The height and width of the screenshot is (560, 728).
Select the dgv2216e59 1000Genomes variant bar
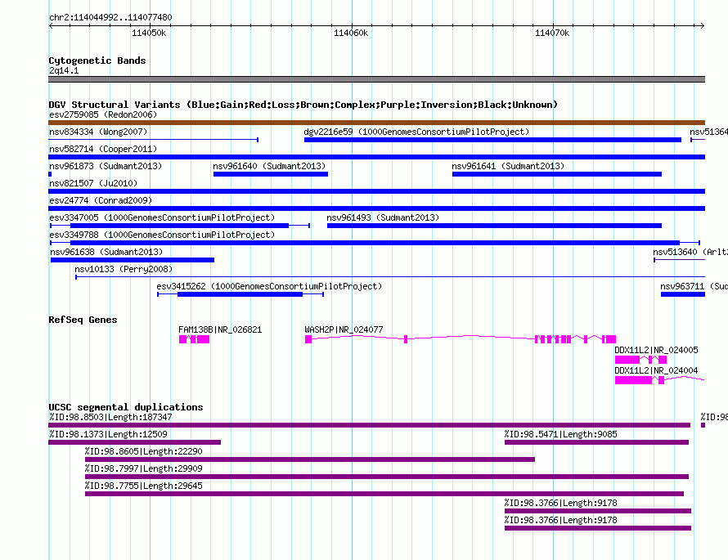coord(492,140)
